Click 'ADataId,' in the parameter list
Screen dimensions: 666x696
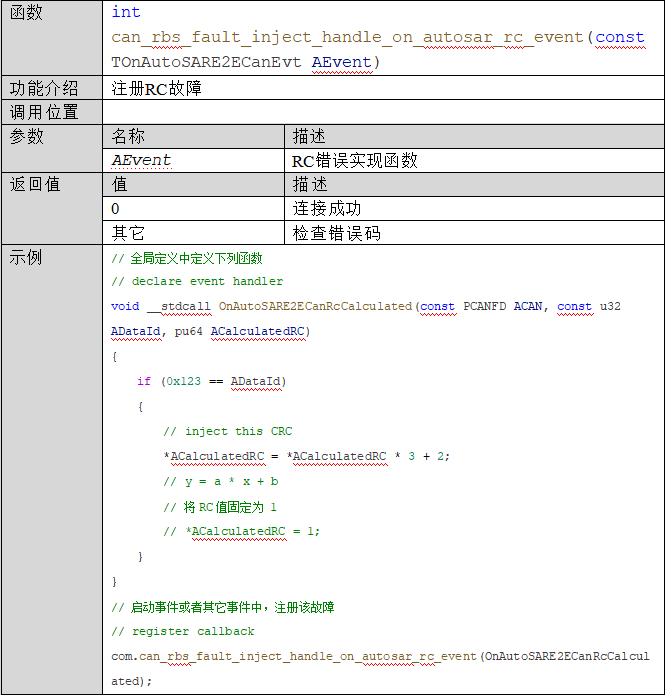tap(139, 332)
